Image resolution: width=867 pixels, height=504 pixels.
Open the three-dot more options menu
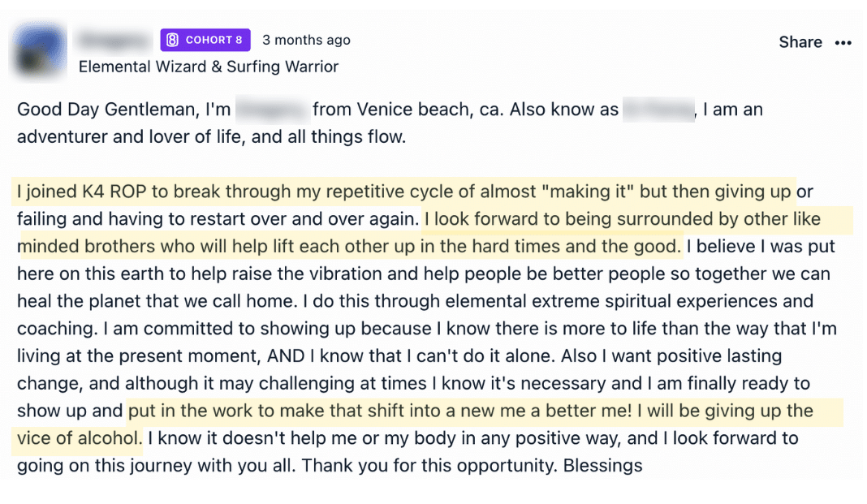point(843,43)
